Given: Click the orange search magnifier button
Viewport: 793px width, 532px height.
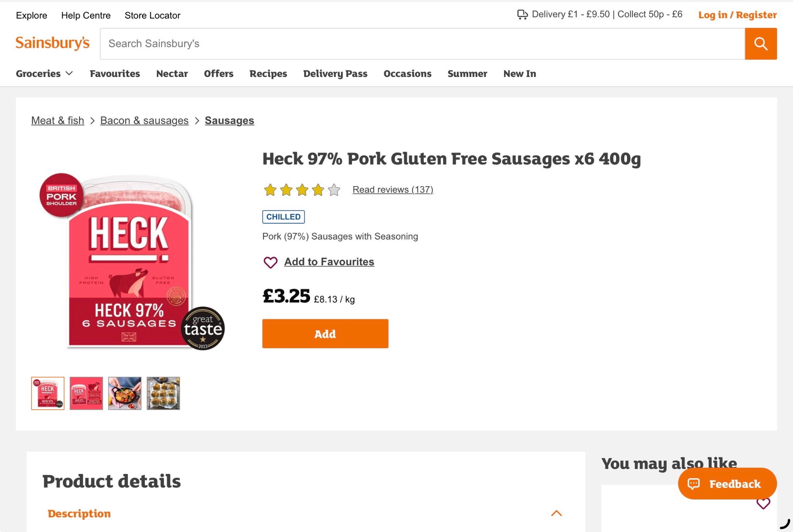Looking at the screenshot, I should point(760,44).
